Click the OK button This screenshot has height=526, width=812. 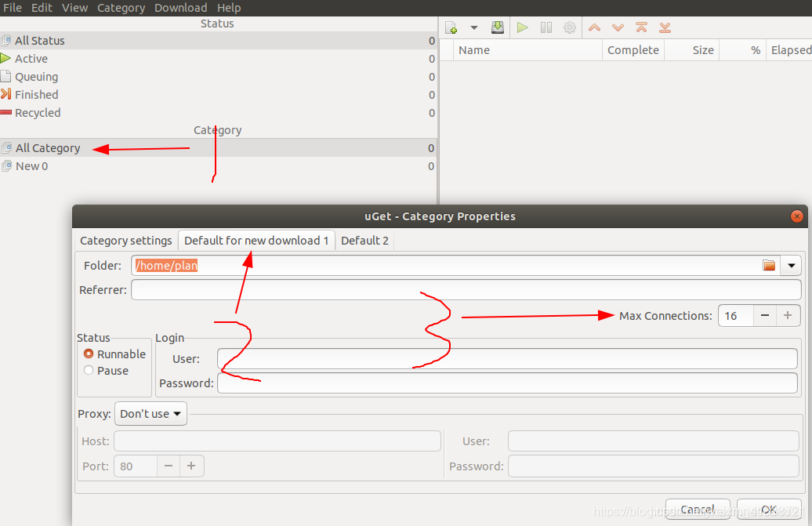coord(769,510)
